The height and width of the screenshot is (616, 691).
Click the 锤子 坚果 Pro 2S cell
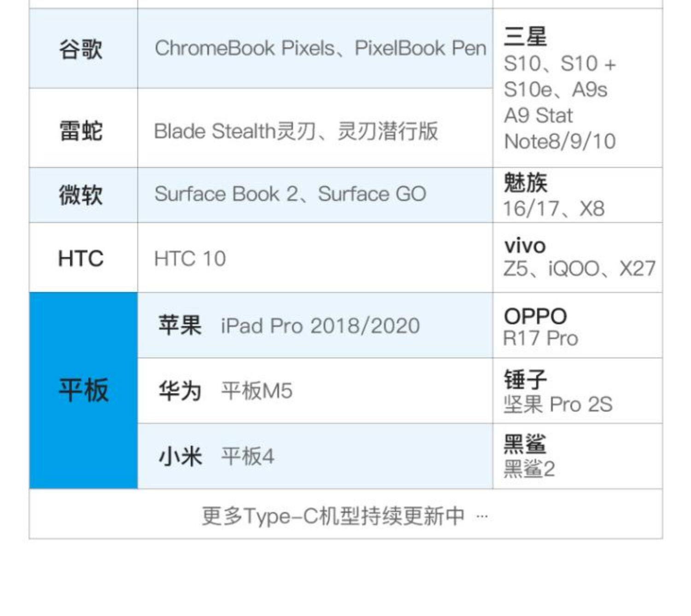tap(578, 390)
